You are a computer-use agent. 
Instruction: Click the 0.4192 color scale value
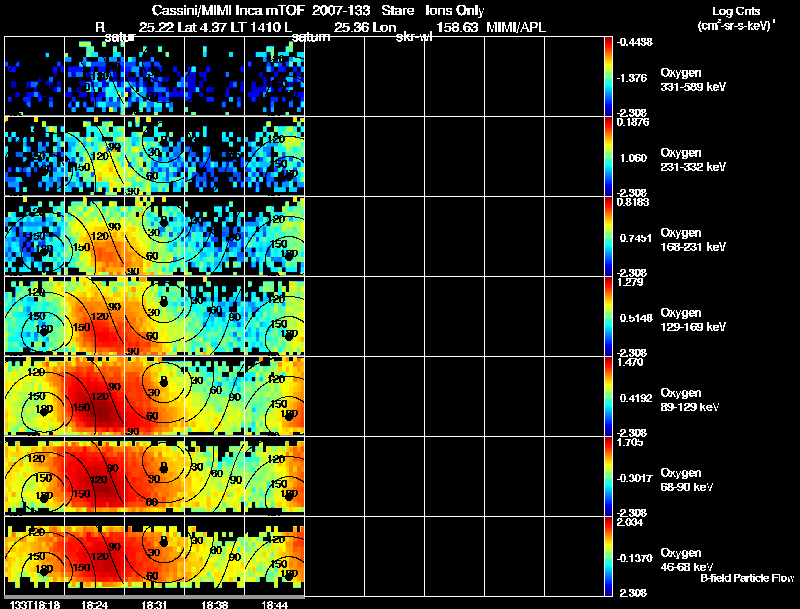coord(636,398)
